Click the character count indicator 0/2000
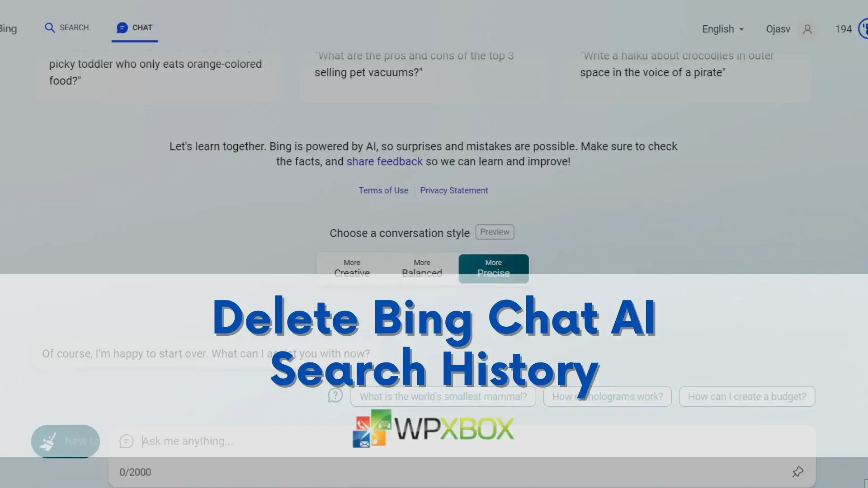This screenshot has height=488, width=868. pyautogui.click(x=135, y=472)
